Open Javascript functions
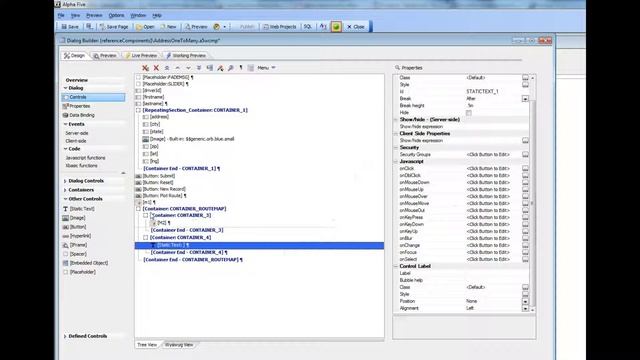This screenshot has width=640, height=360. [x=85, y=158]
